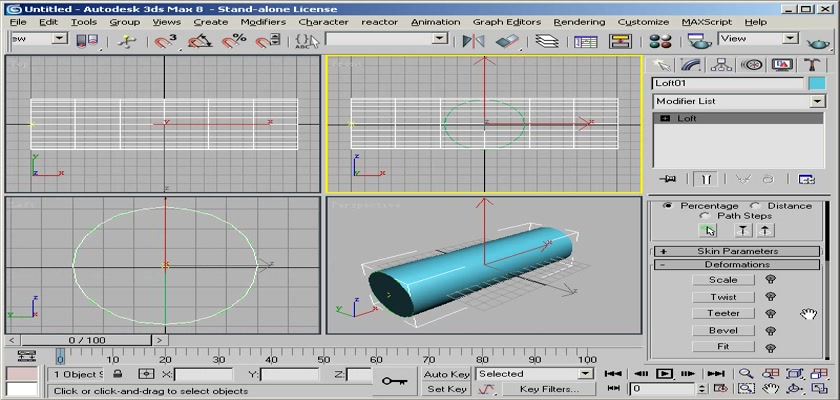Select the Percentage radio button
This screenshot has width=840, height=400.
pyautogui.click(x=668, y=206)
